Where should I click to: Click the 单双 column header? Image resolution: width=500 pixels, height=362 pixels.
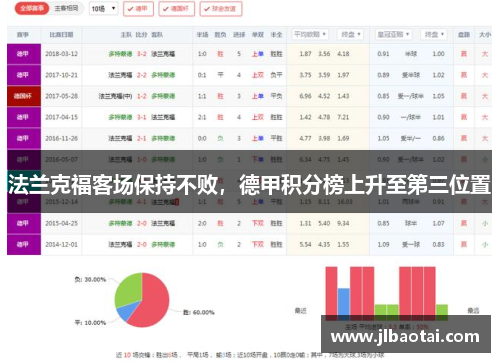click(x=258, y=35)
